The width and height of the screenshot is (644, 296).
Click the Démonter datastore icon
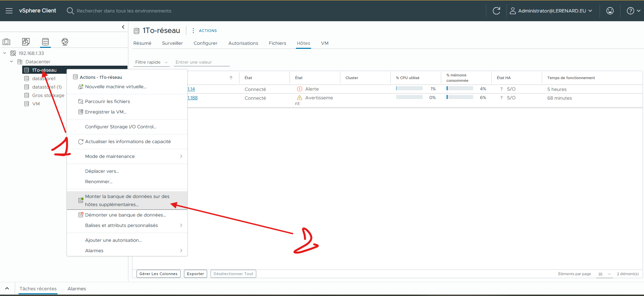(81, 215)
